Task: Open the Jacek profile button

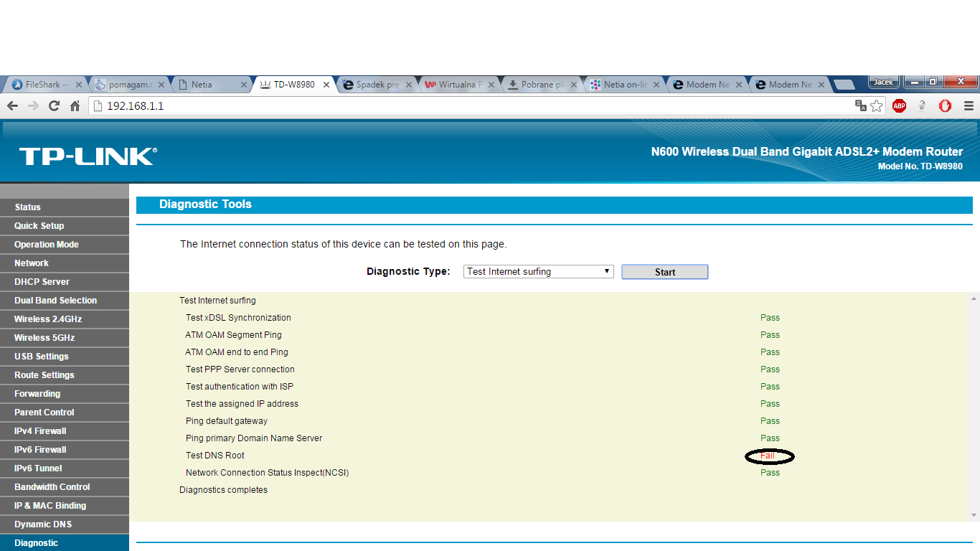Action: point(883,82)
